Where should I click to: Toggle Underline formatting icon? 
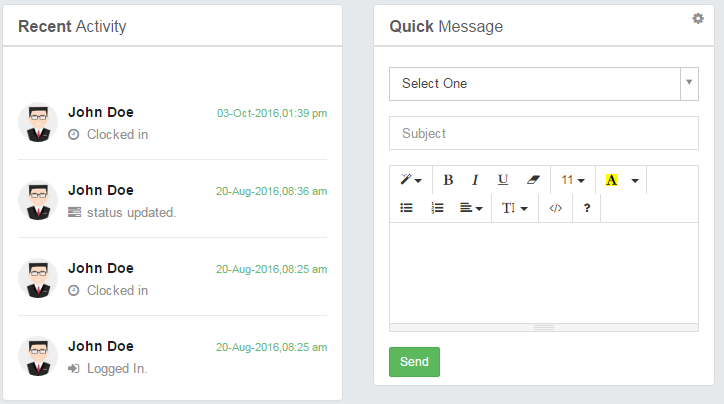pos(503,180)
